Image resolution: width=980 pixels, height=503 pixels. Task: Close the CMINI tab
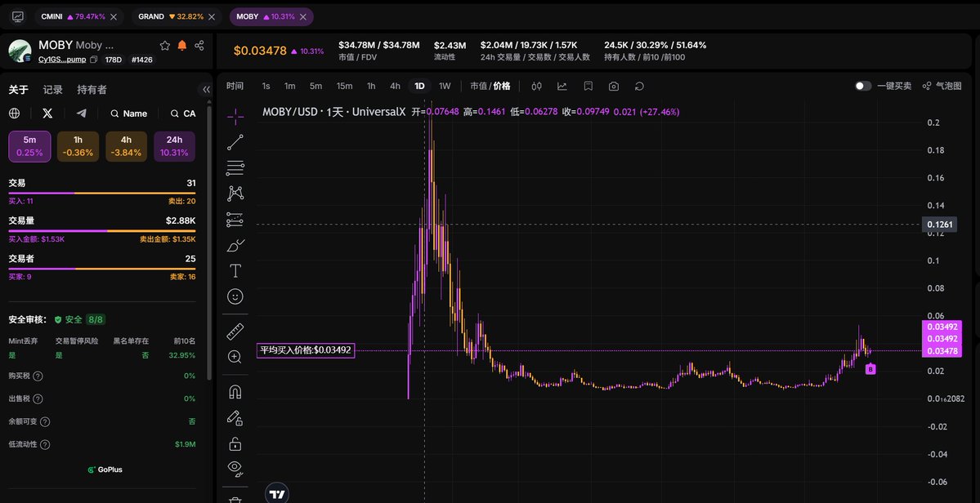[x=113, y=17]
